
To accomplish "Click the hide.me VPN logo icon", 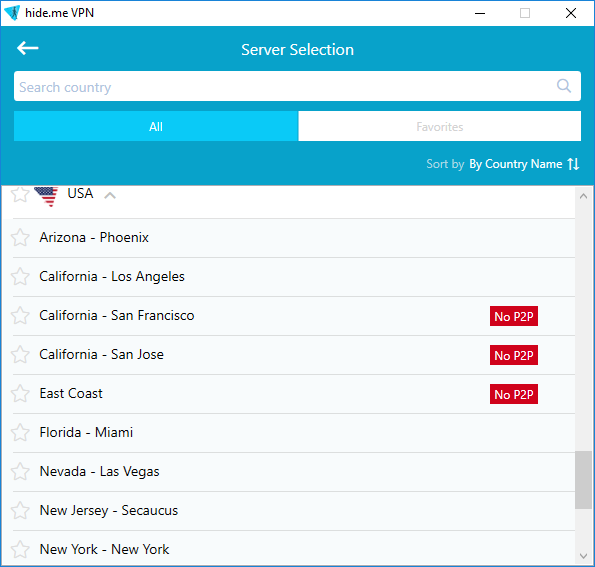I will click(x=12, y=13).
